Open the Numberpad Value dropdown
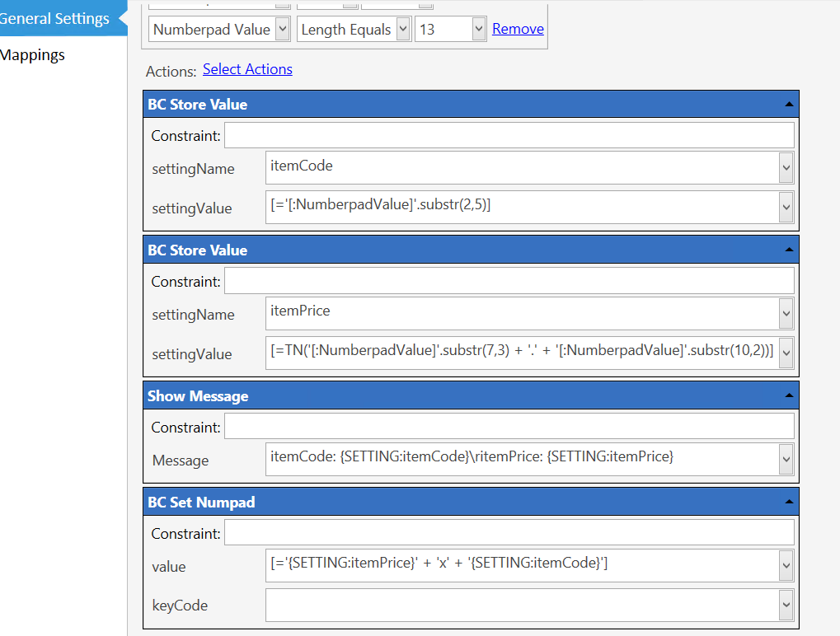 tap(282, 29)
